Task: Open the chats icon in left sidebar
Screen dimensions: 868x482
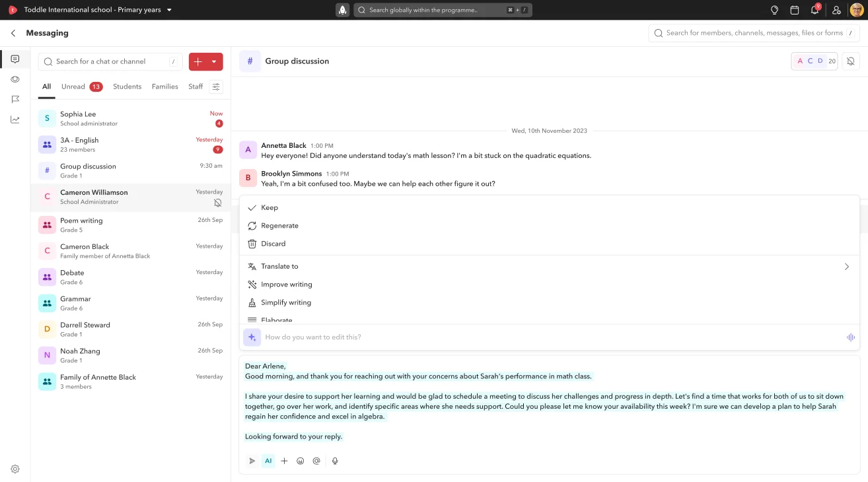Action: 15,59
